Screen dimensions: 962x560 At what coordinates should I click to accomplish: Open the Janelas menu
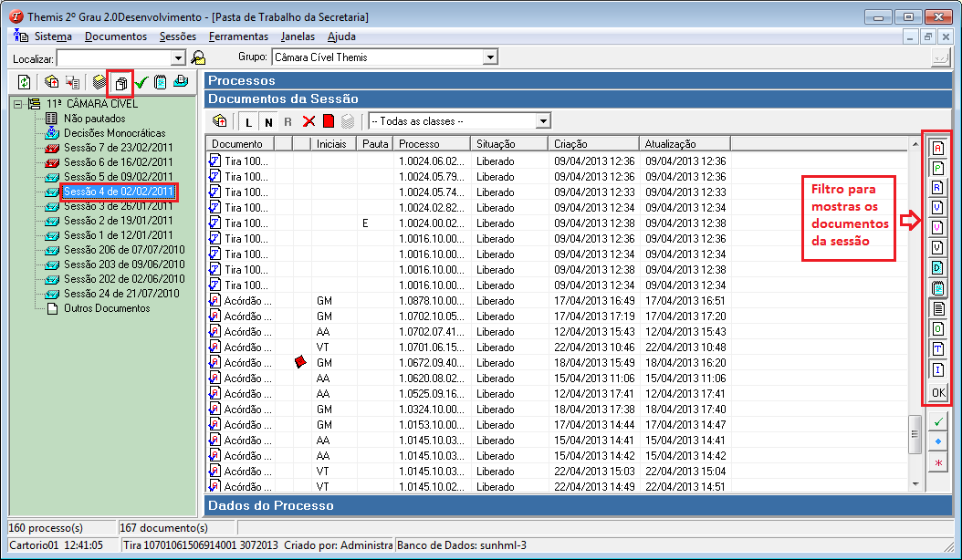(298, 36)
